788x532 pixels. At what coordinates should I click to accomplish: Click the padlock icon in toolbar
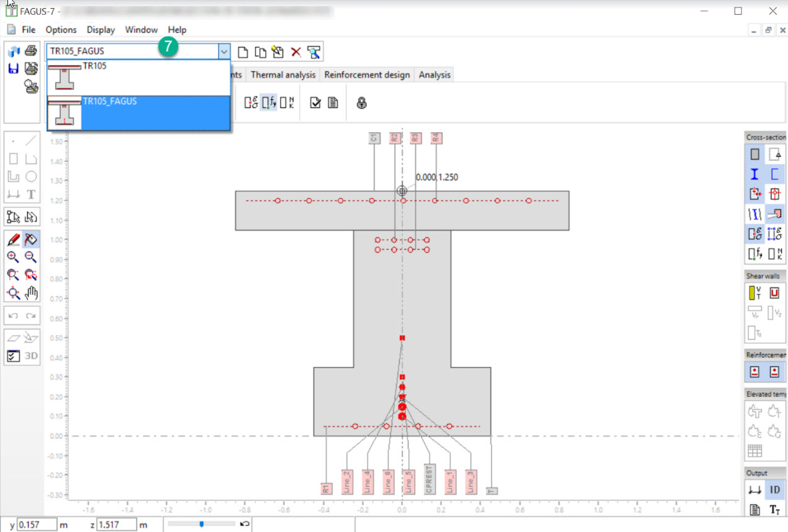361,103
